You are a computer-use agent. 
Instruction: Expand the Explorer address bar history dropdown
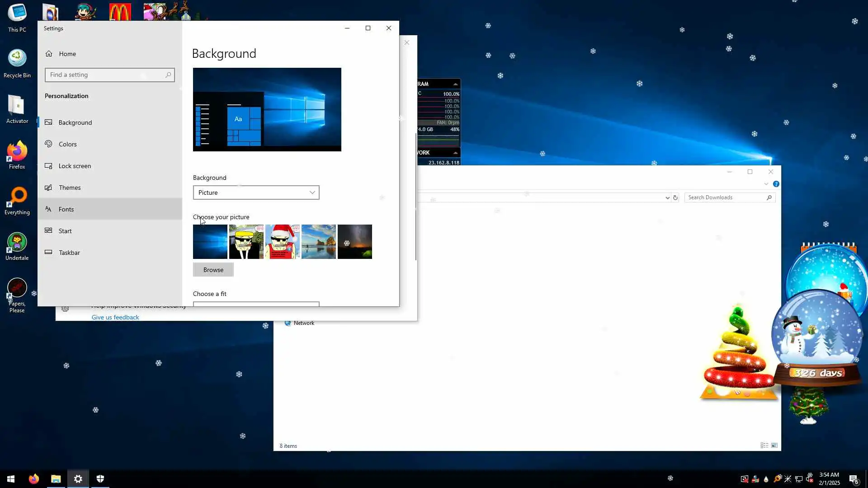click(x=667, y=198)
